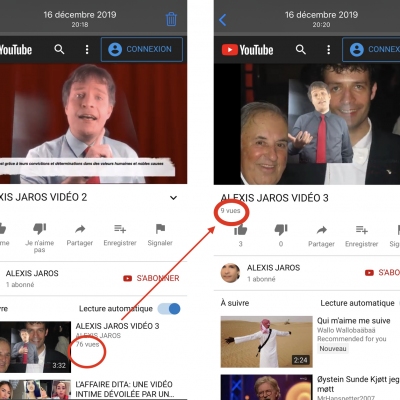Click ALEXIS JAROS VIDÉO 3 title heading
This screenshot has width=400, height=400.
275,198
